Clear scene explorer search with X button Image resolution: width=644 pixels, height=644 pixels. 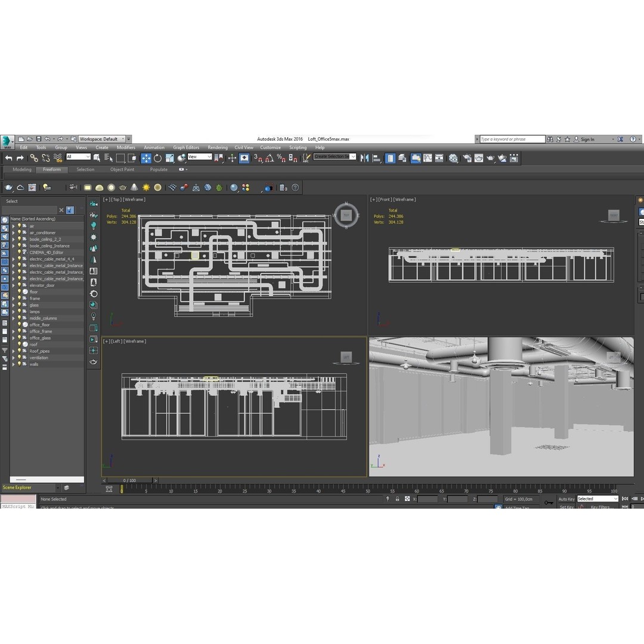(61, 210)
